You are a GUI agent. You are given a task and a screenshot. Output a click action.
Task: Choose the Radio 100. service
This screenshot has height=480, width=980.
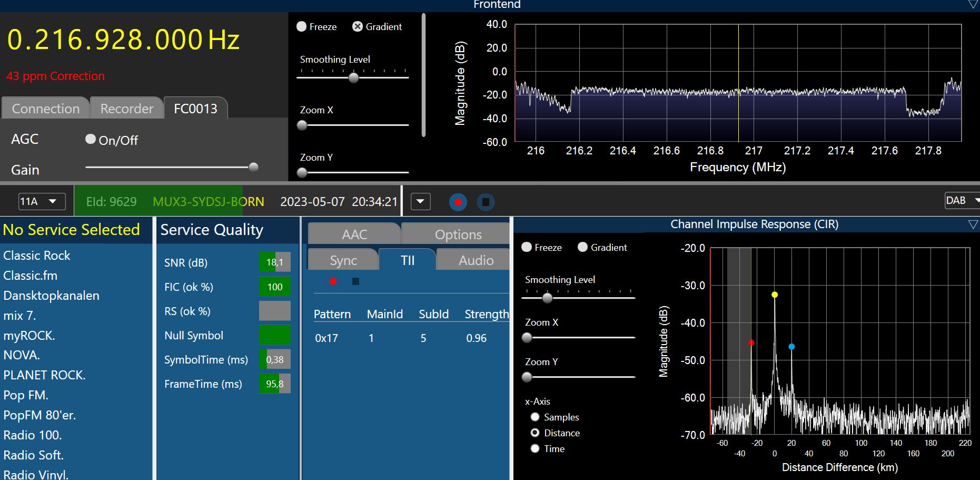[x=33, y=435]
